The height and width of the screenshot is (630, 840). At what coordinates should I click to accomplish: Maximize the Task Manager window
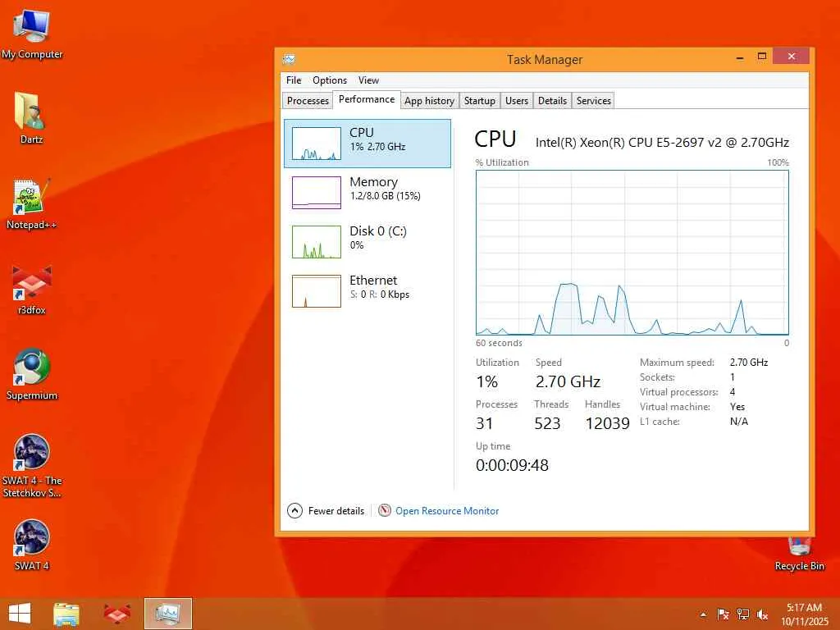click(x=762, y=57)
